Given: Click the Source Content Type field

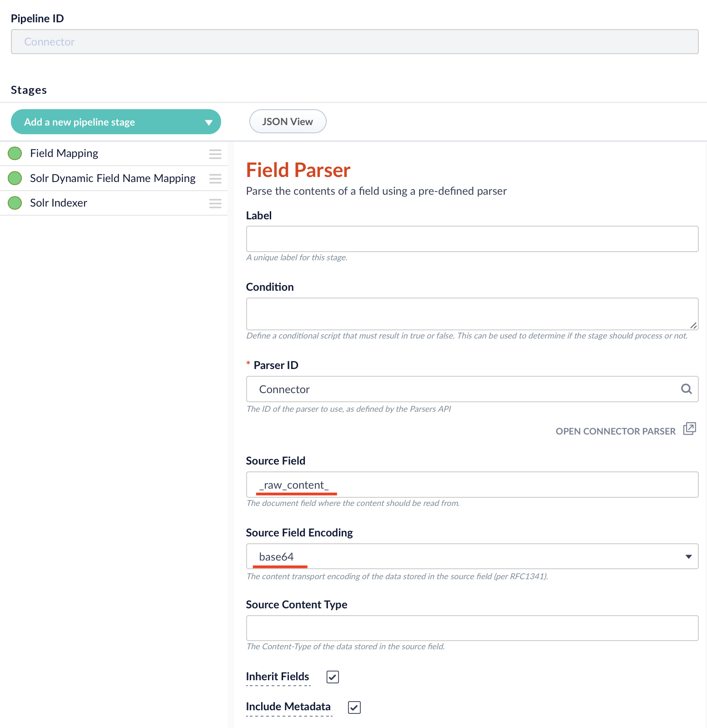Looking at the screenshot, I should 472,628.
